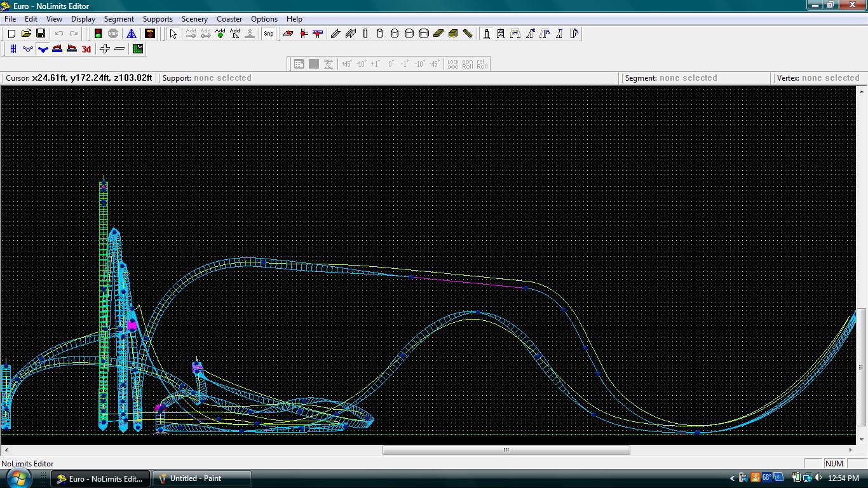This screenshot has height=488, width=868.
Task: Click the Cursor coordinates readout
Action: [x=79, y=78]
